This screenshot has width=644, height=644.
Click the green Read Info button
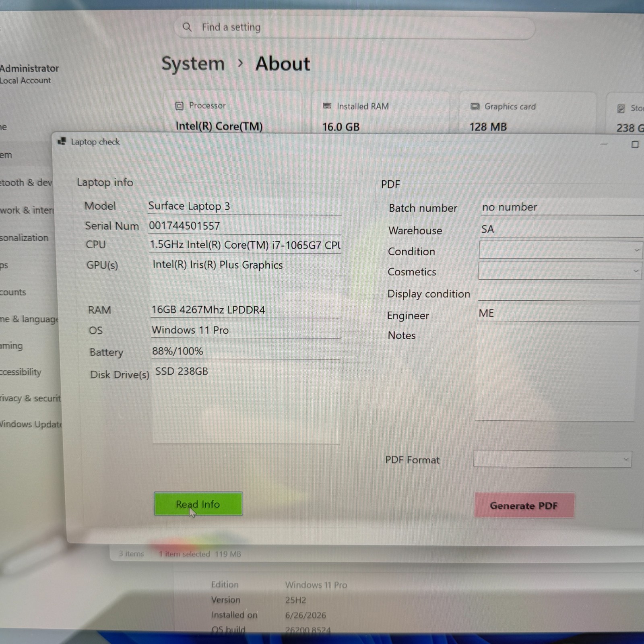[198, 504]
